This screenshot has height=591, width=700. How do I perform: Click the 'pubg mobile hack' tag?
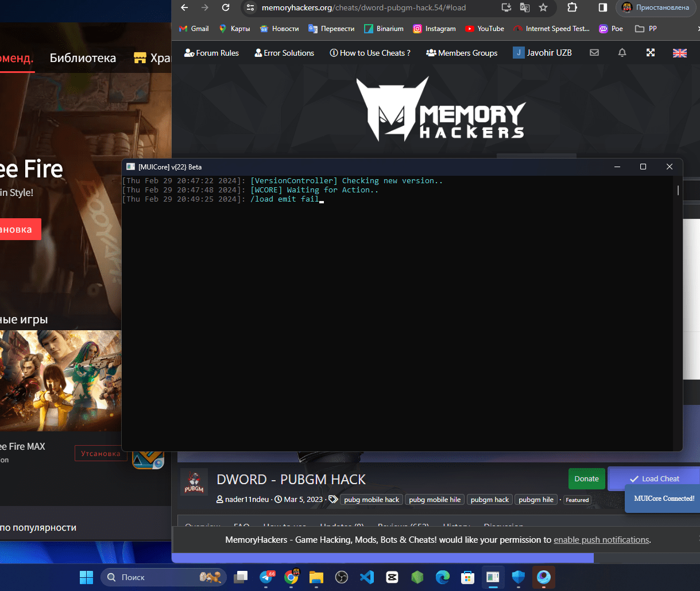click(x=372, y=500)
